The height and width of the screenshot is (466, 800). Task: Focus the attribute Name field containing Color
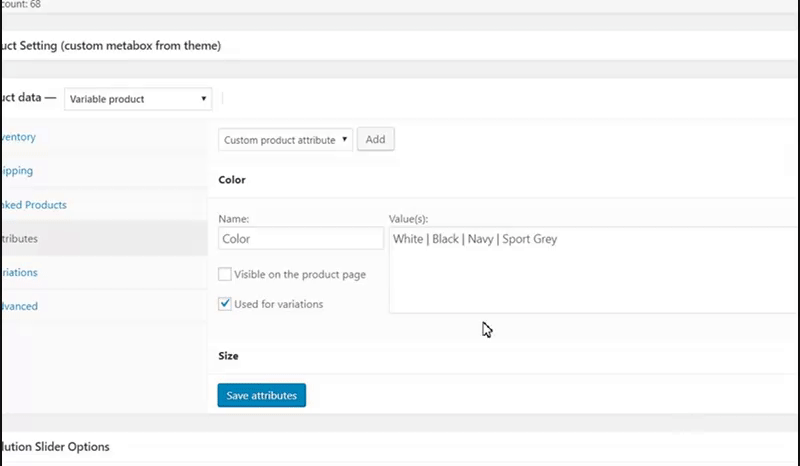click(300, 239)
